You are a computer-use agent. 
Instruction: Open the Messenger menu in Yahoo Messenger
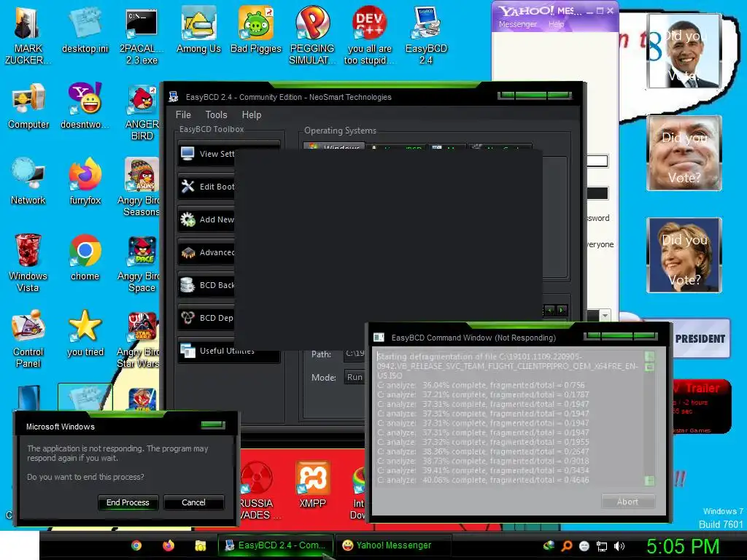click(x=517, y=24)
